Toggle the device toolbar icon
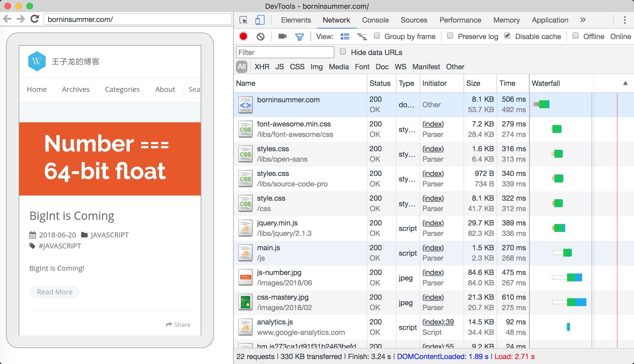 click(260, 20)
